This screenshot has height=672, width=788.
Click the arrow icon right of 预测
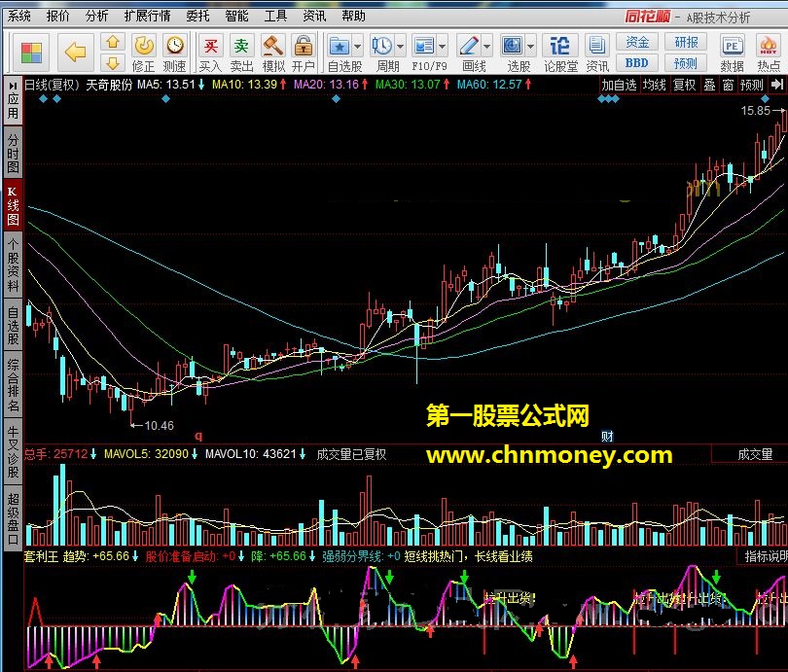tap(777, 85)
